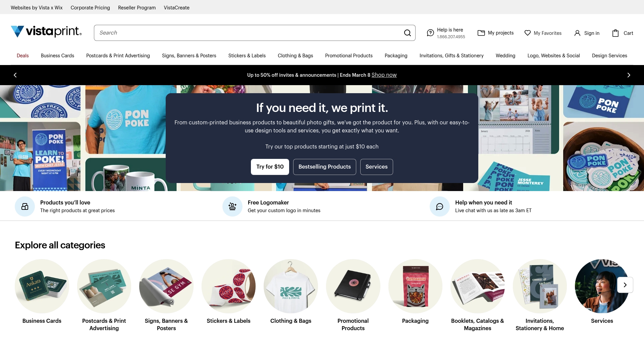Screen dimensions: 644x362
Task: Click the Free Logomaker icon
Action: click(x=232, y=206)
